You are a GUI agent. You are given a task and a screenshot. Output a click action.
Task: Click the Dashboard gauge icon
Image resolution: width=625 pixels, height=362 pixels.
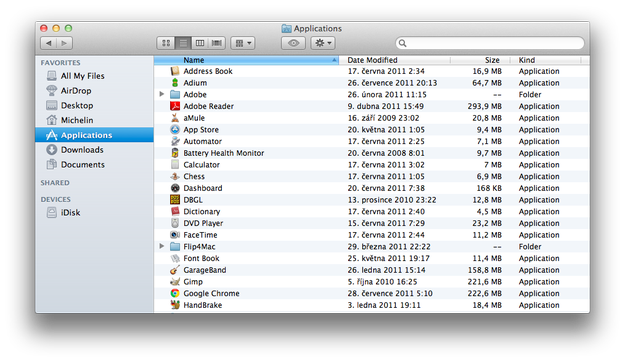click(175, 188)
